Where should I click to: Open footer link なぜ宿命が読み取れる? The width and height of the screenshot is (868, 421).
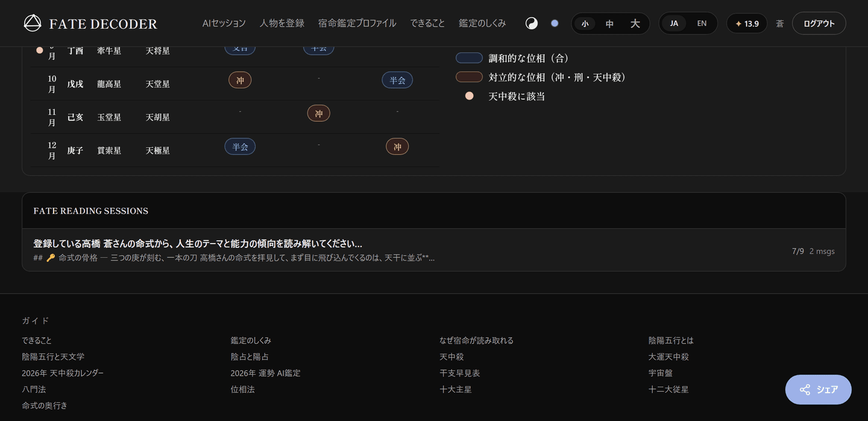[476, 341]
